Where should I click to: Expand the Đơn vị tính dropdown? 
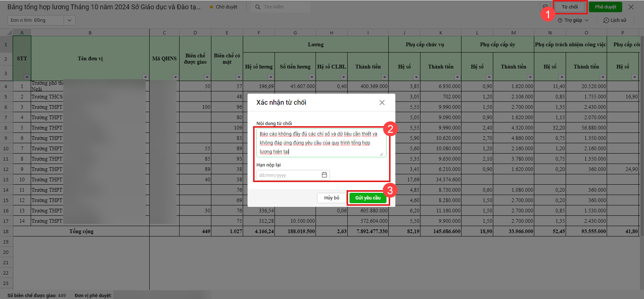69,20
